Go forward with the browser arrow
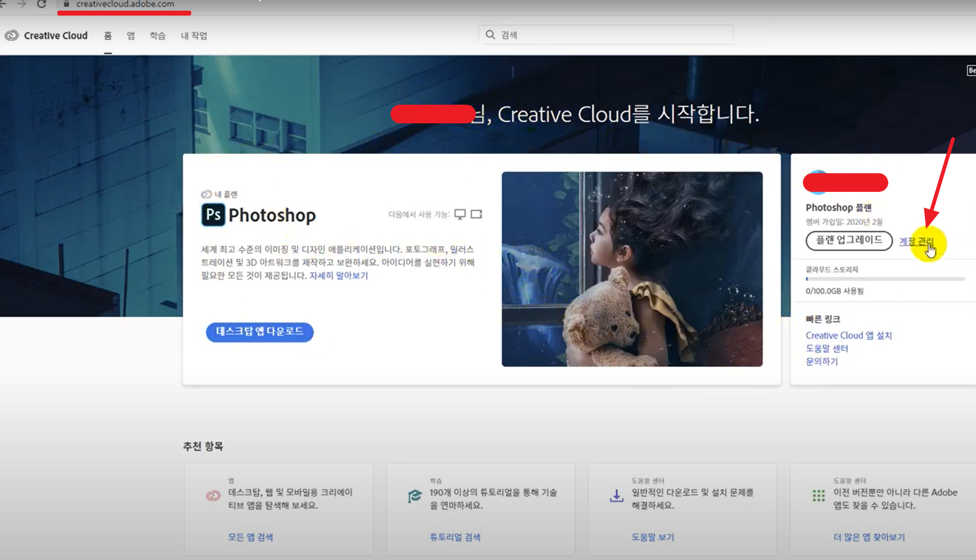The width and height of the screenshot is (976, 560). click(22, 4)
